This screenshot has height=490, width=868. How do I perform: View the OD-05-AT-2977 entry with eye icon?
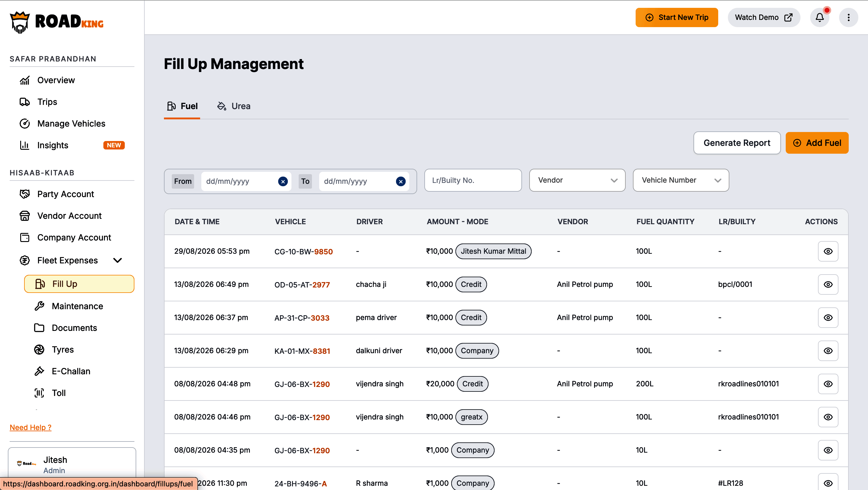pos(828,284)
